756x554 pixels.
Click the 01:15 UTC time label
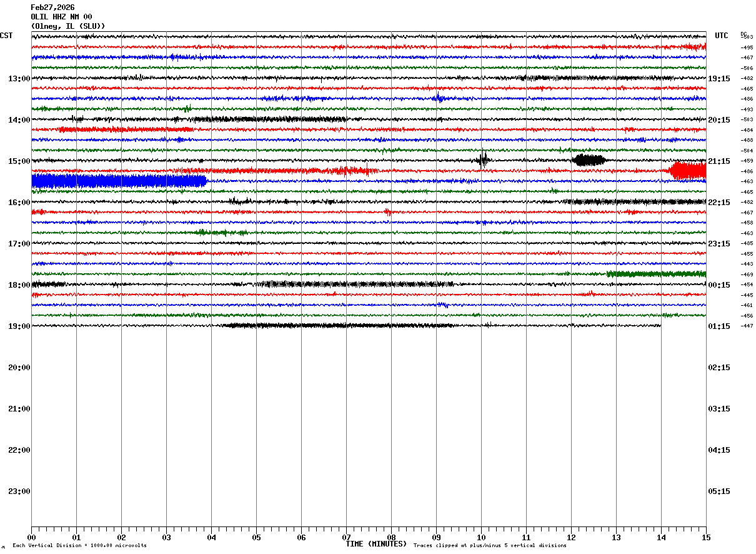click(719, 326)
